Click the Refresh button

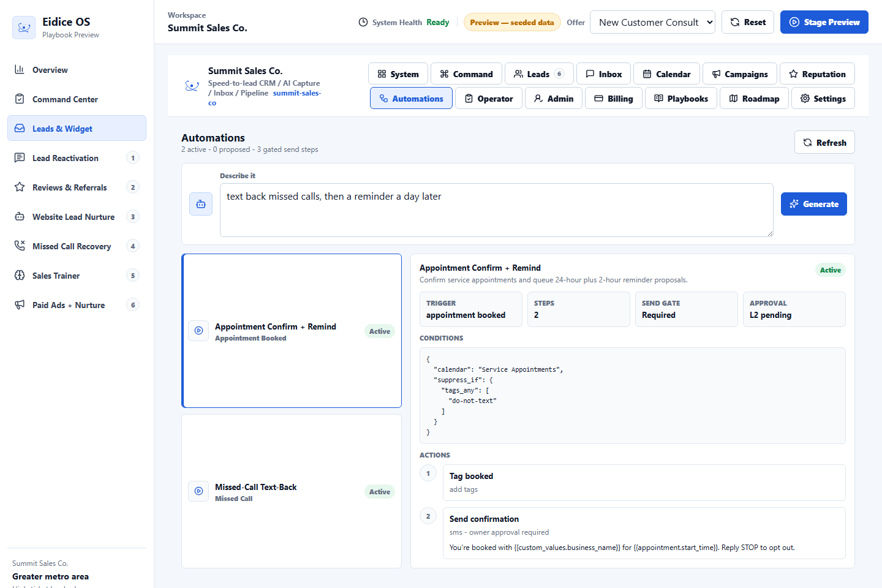(824, 142)
